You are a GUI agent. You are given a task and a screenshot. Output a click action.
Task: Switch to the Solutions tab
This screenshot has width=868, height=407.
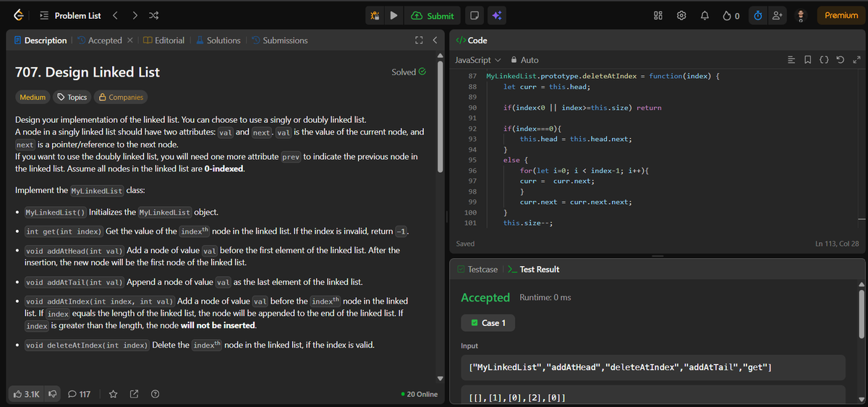(x=218, y=40)
